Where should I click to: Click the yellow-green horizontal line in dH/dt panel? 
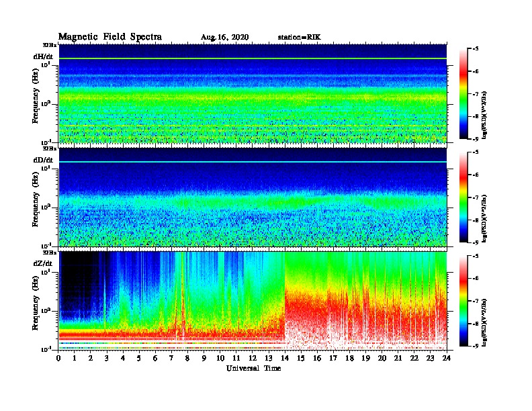click(x=253, y=58)
